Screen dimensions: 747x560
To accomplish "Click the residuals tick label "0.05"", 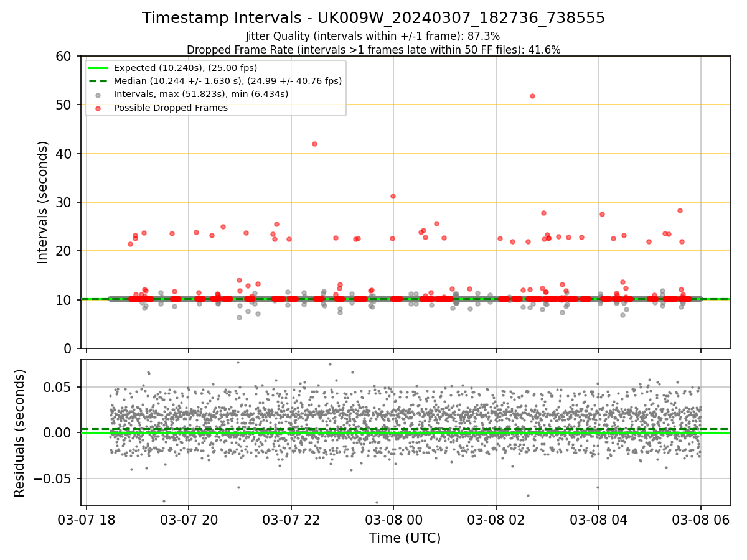I will point(59,387).
